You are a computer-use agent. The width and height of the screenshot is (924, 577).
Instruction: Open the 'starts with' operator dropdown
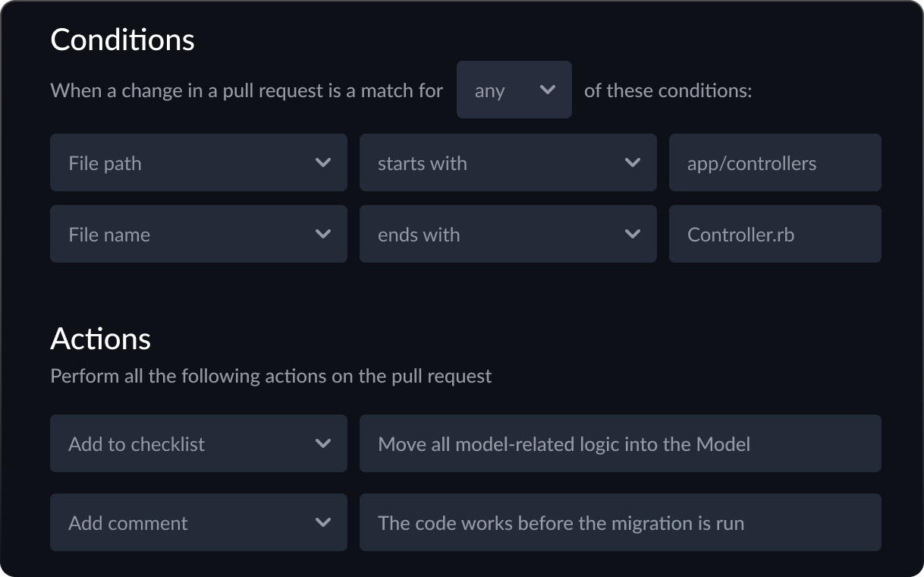pos(507,162)
